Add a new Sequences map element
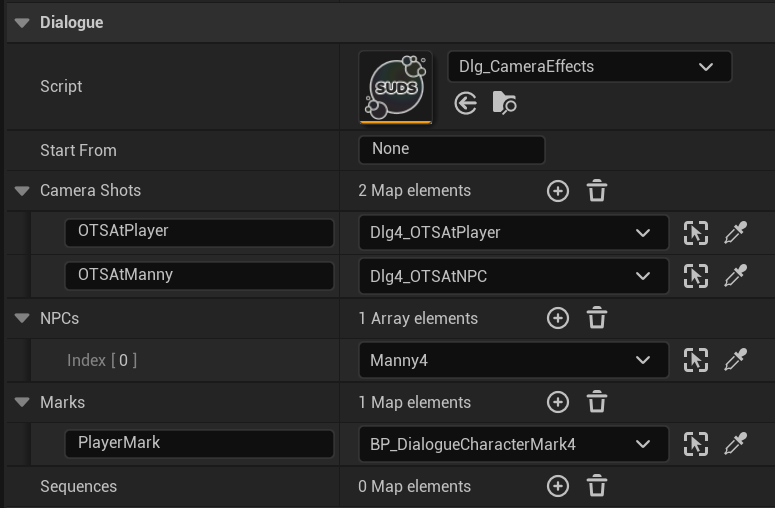 coord(558,487)
